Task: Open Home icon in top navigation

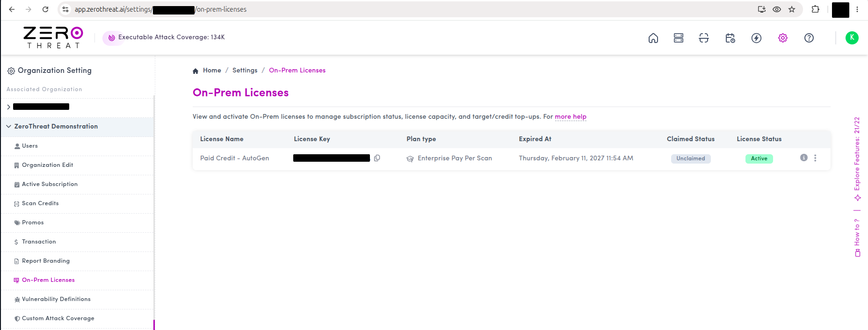Action: click(653, 38)
